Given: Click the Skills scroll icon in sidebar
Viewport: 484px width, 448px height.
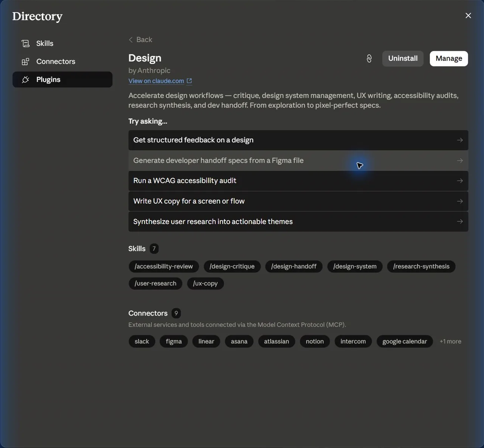Looking at the screenshot, I should point(25,44).
